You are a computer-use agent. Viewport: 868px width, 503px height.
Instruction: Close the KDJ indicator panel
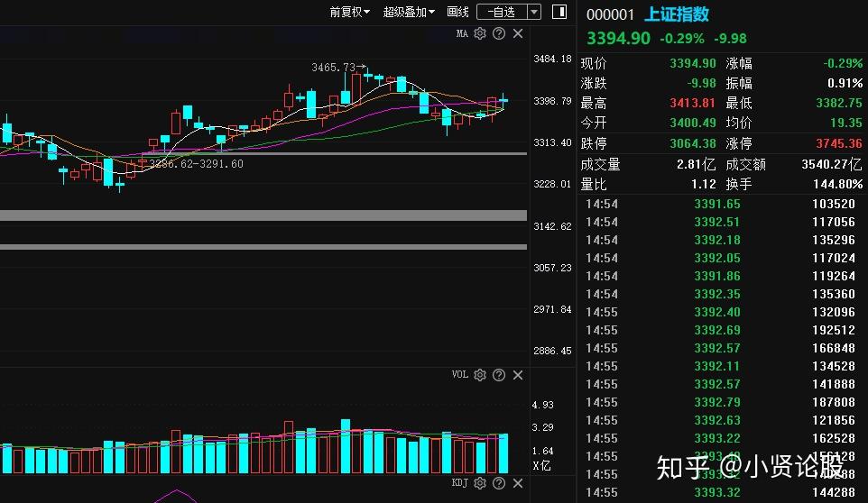(518, 483)
